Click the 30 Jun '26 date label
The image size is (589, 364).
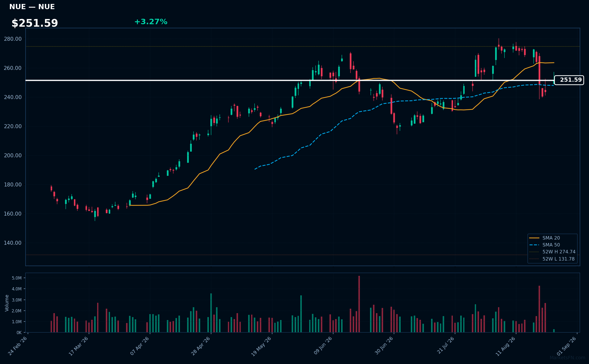pyautogui.click(x=384, y=346)
